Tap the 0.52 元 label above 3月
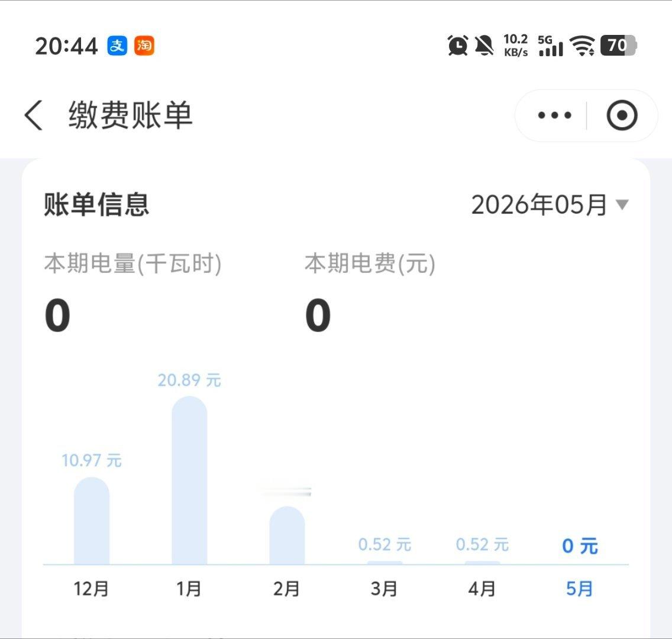The width and height of the screenshot is (672, 639). click(x=385, y=545)
